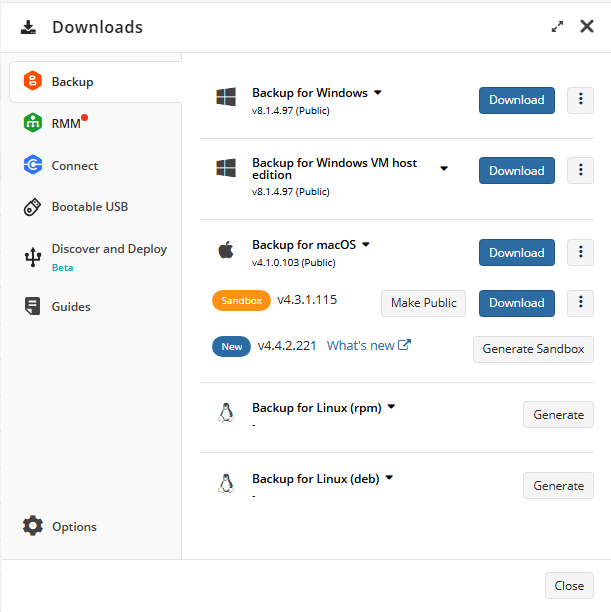The height and width of the screenshot is (612, 611).
Task: Click the Connect icon in sidebar
Action: click(x=33, y=166)
